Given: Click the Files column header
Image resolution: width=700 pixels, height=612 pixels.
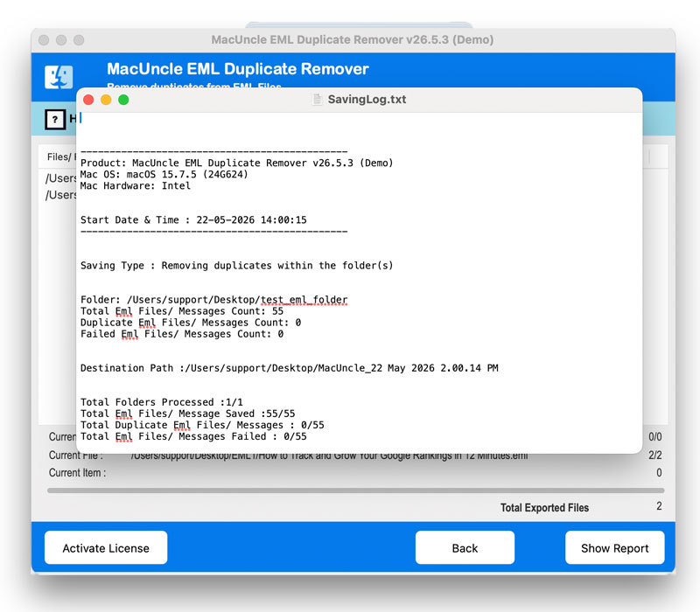Looking at the screenshot, I should pos(61,157).
